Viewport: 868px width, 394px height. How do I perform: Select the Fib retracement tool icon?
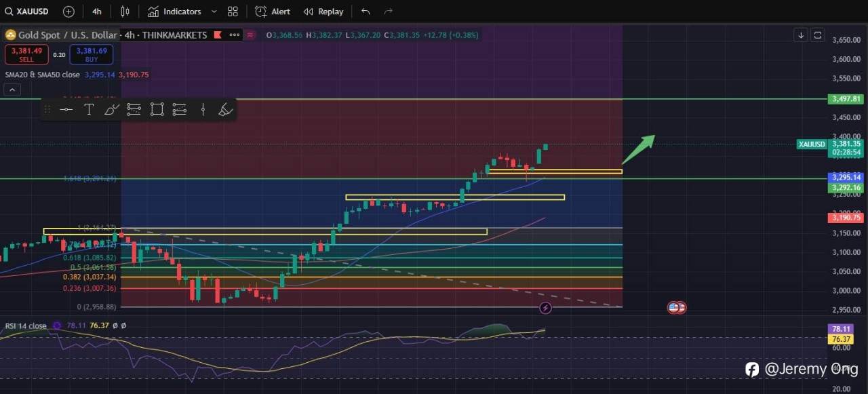[134, 109]
